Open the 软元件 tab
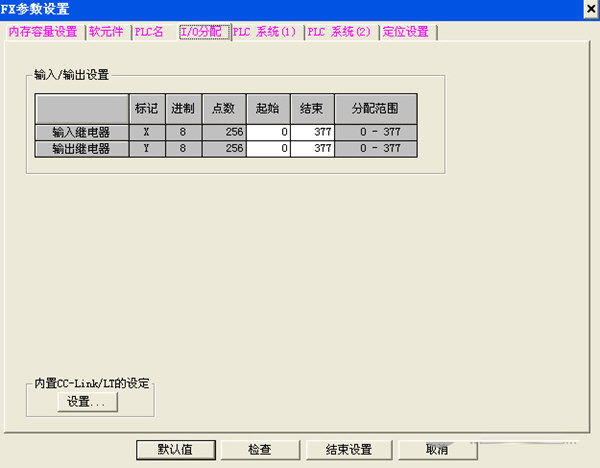600x468 pixels. pyautogui.click(x=107, y=32)
